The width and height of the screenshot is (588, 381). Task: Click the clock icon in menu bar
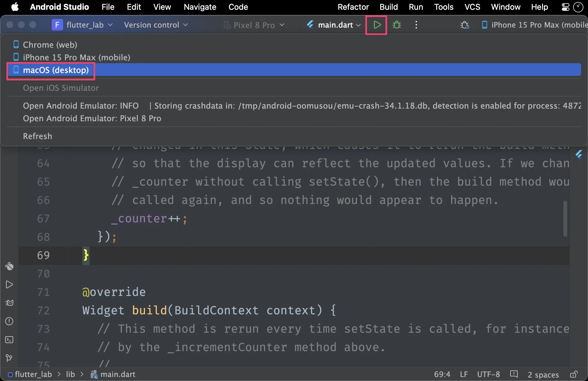(578, 7)
